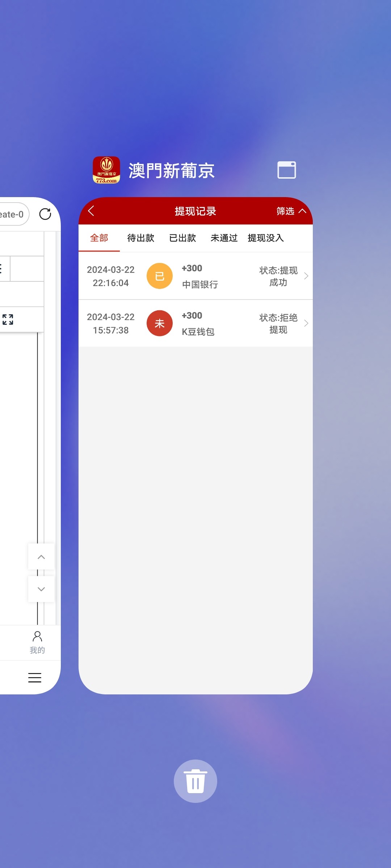Open the 澳門新葡京 app icon
This screenshot has width=391, height=868.
pyautogui.click(x=106, y=170)
